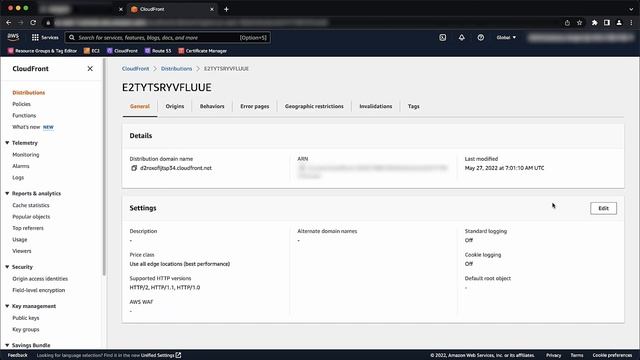Open the Terms footer link
The width and height of the screenshot is (640, 360).
coord(577,355)
